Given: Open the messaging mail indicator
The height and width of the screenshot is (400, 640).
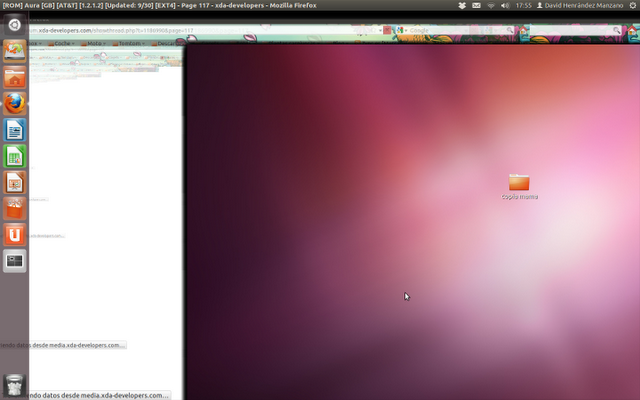Looking at the screenshot, I should point(476,5).
